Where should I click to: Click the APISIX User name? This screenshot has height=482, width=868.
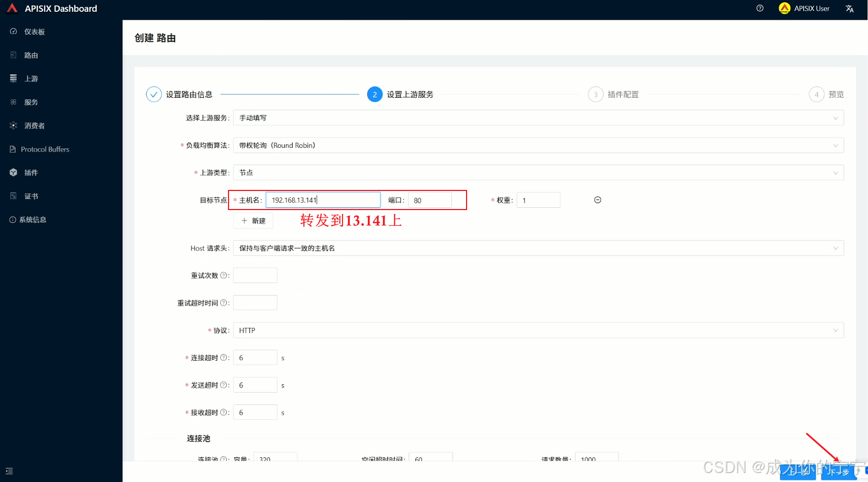(811, 8)
